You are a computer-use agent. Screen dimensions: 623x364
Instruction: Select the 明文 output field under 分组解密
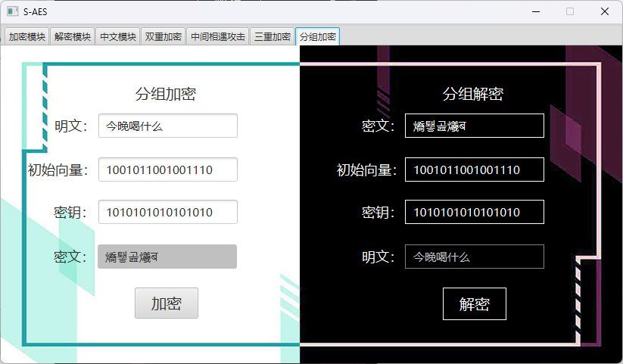(x=474, y=257)
